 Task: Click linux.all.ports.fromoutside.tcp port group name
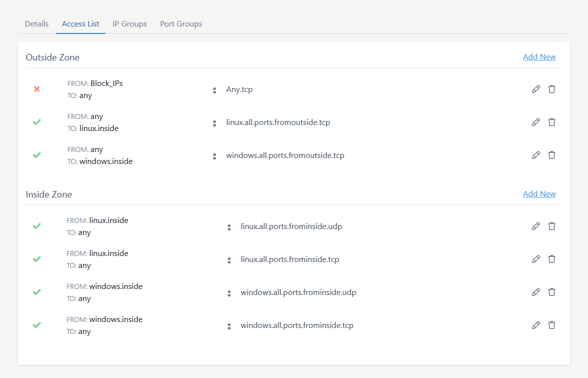278,122
